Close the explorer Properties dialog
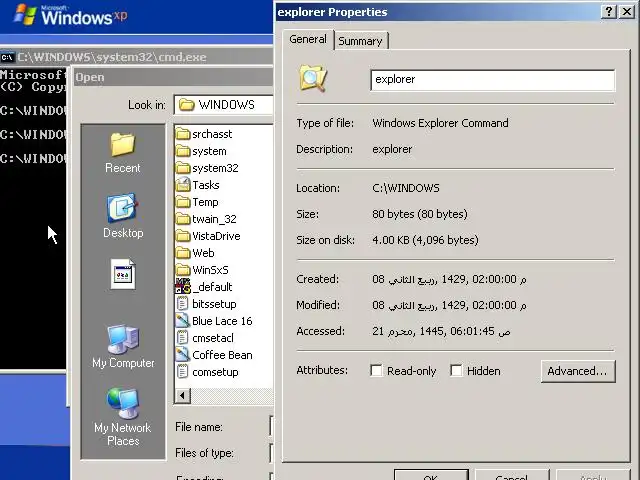The width and height of the screenshot is (640, 480). (627, 11)
